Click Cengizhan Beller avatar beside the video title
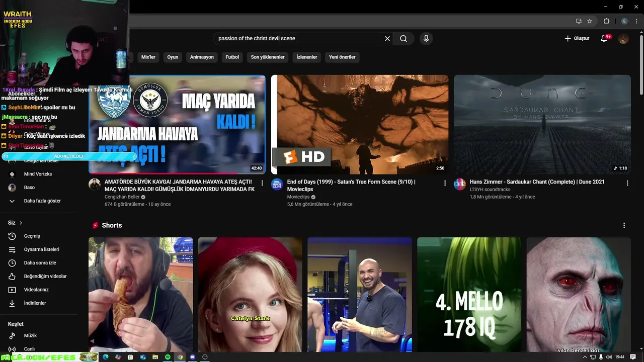The width and height of the screenshot is (644, 362). point(95,184)
